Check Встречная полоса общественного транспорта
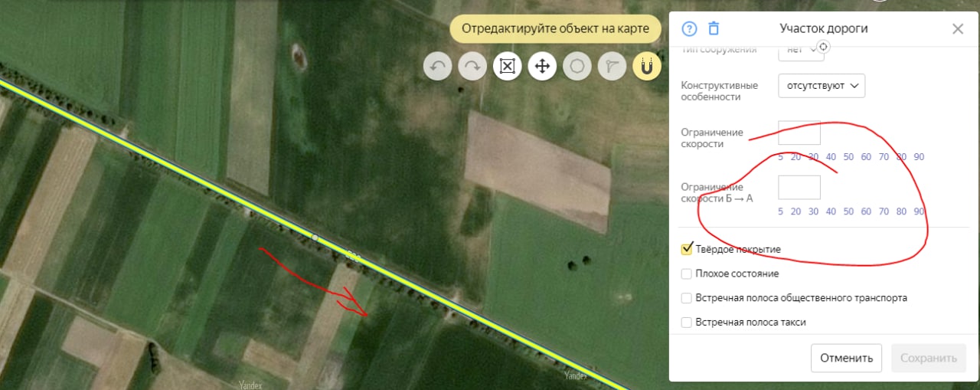 687,298
